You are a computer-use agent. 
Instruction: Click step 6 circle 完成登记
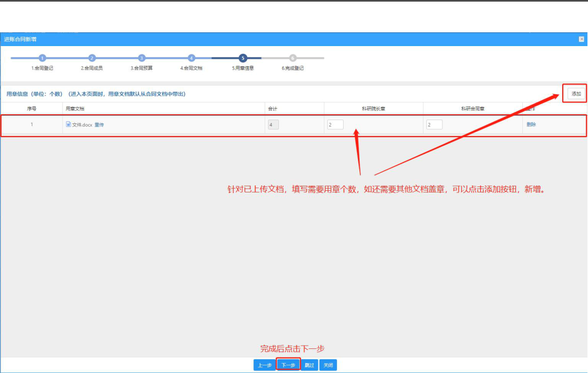[293, 58]
